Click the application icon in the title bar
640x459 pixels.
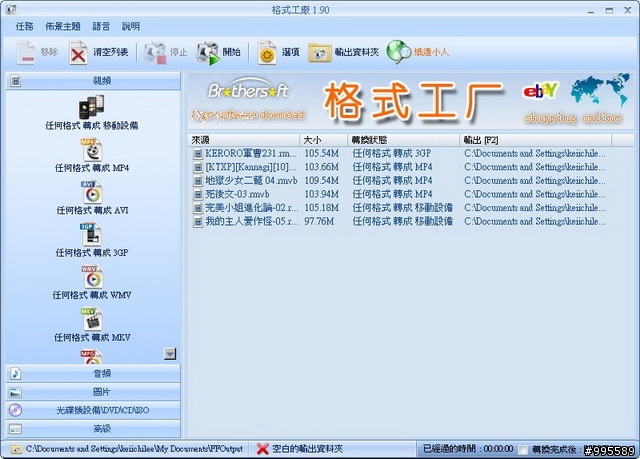click(11, 9)
